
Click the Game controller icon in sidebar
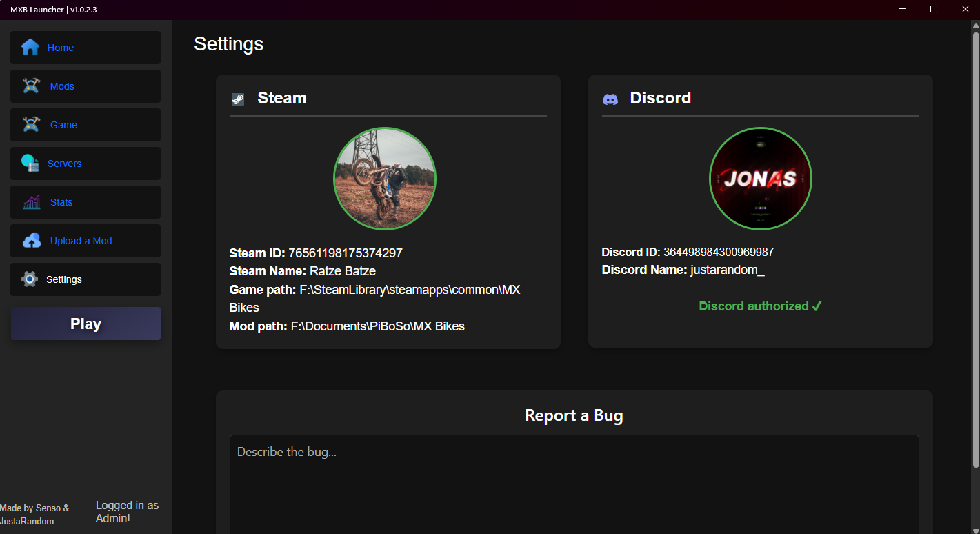pos(31,125)
